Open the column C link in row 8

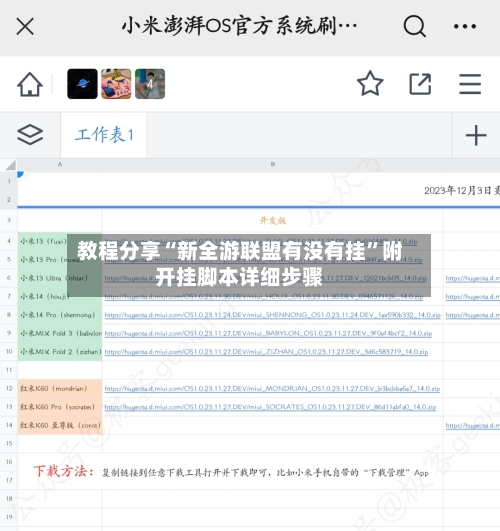click(473, 315)
